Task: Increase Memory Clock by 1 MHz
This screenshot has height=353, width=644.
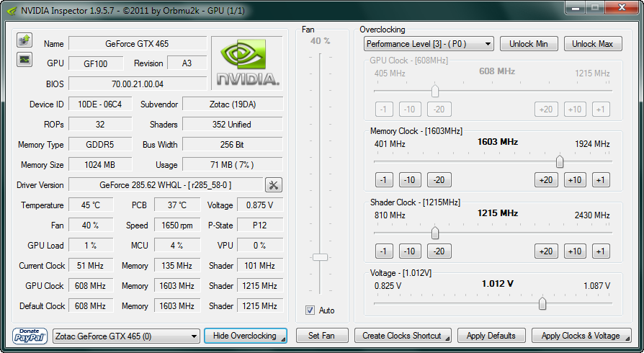Action: (601, 180)
